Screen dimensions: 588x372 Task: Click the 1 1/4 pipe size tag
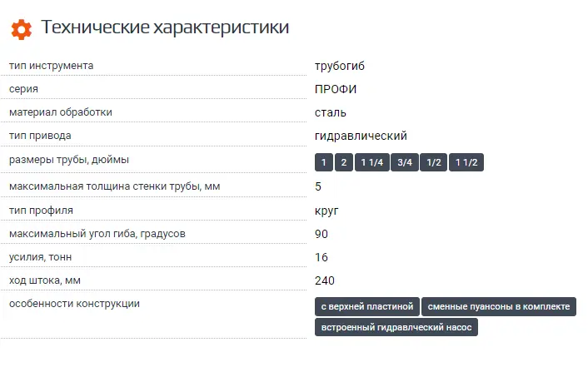click(x=371, y=163)
